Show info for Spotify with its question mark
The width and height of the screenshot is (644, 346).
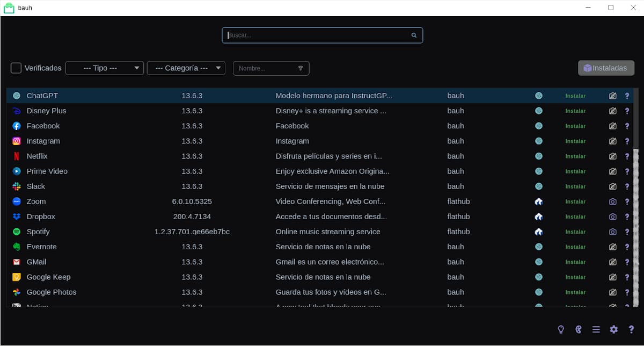[x=627, y=232]
